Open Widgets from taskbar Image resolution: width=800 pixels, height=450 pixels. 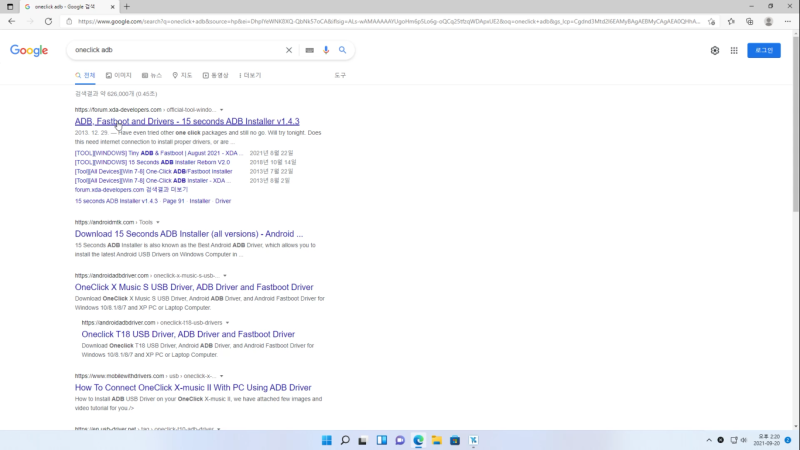[382, 440]
